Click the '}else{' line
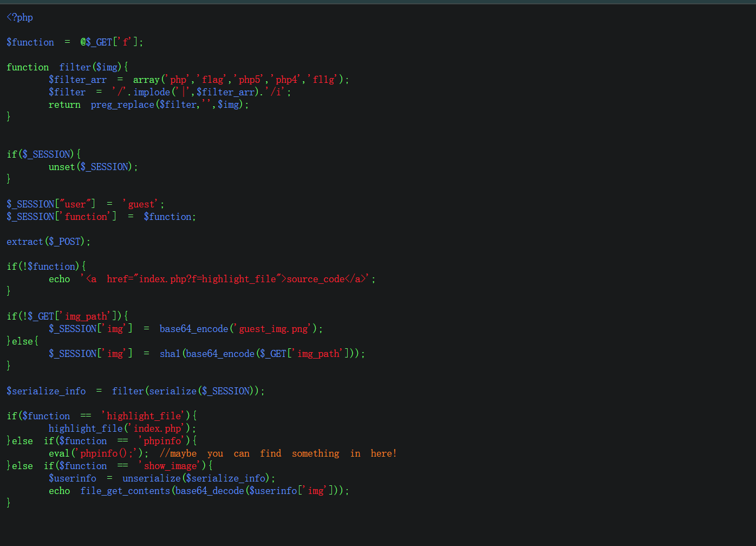The image size is (756, 546). click(x=23, y=341)
